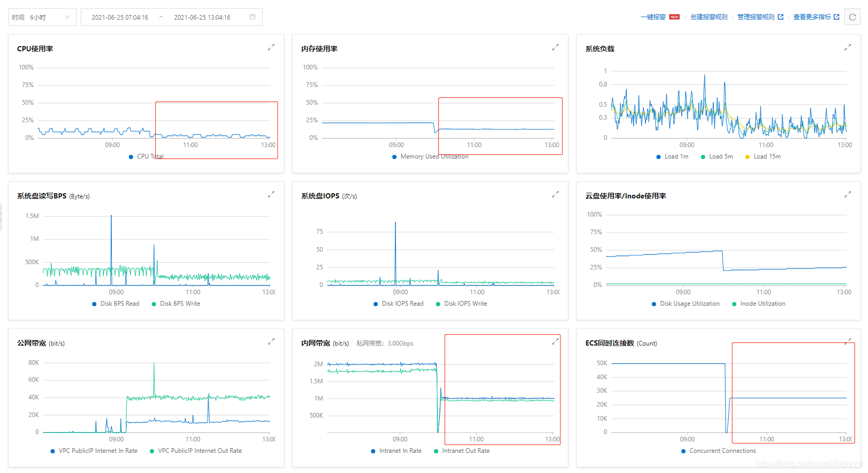Open the 时间 6小时 dropdown
Viewport: 868px width, 473px height.
coord(42,17)
